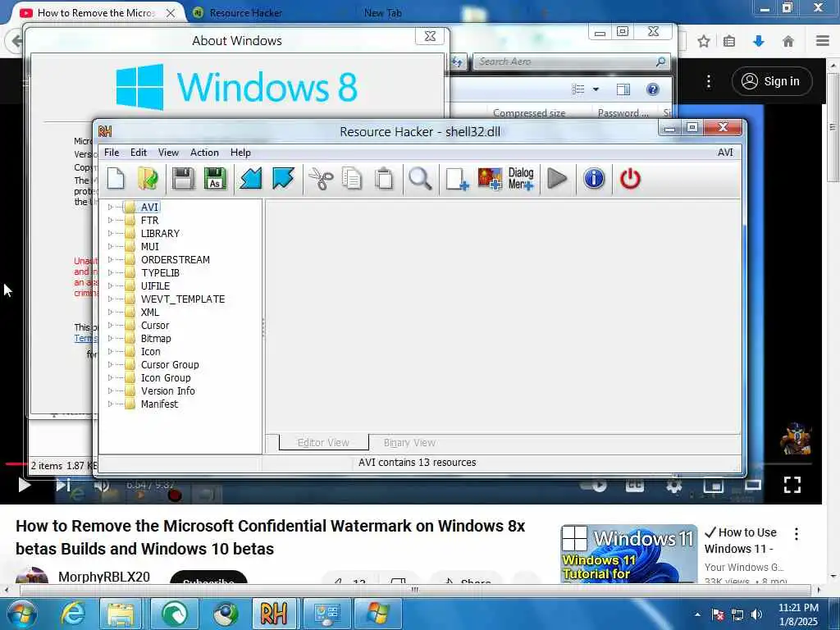This screenshot has width=840, height=630.
Task: Expand the Icon Group tree node
Action: (111, 377)
